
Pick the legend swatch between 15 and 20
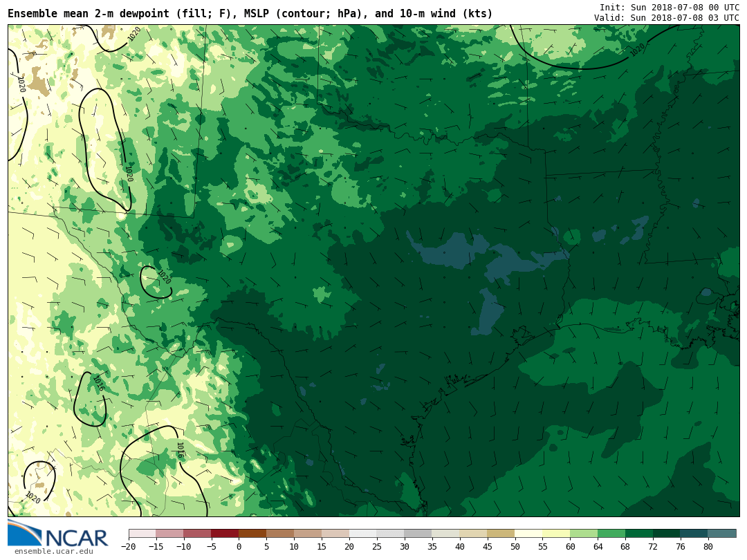335,534
